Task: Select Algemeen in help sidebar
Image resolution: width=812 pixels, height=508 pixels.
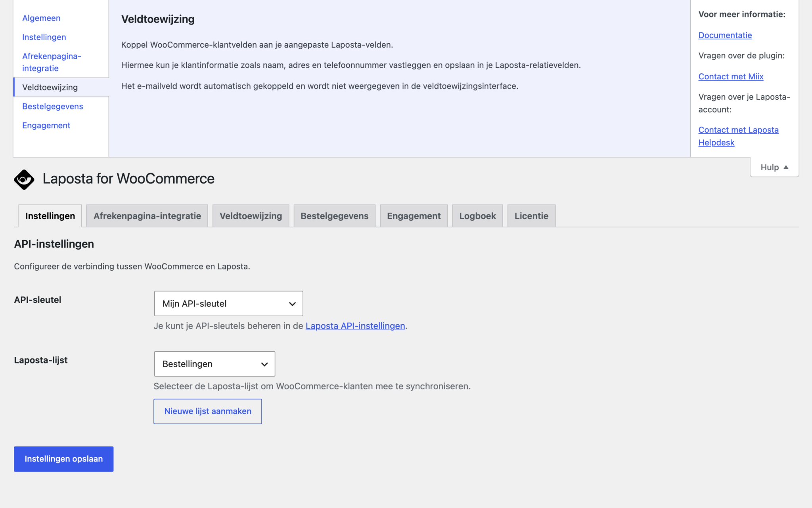Action: [x=41, y=18]
